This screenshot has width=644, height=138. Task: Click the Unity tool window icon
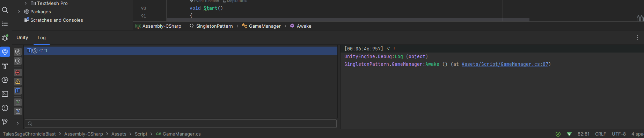[x=5, y=52]
